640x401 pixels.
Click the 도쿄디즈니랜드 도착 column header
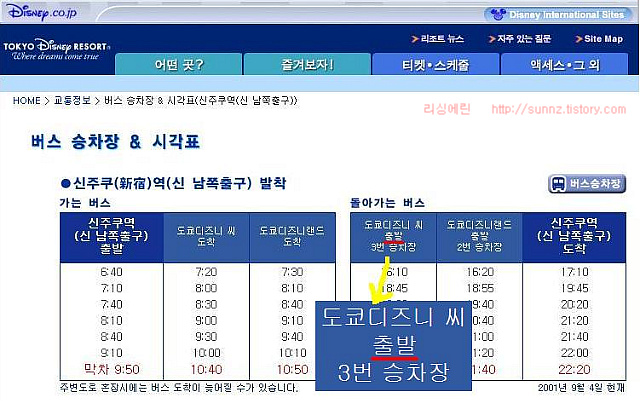point(292,236)
